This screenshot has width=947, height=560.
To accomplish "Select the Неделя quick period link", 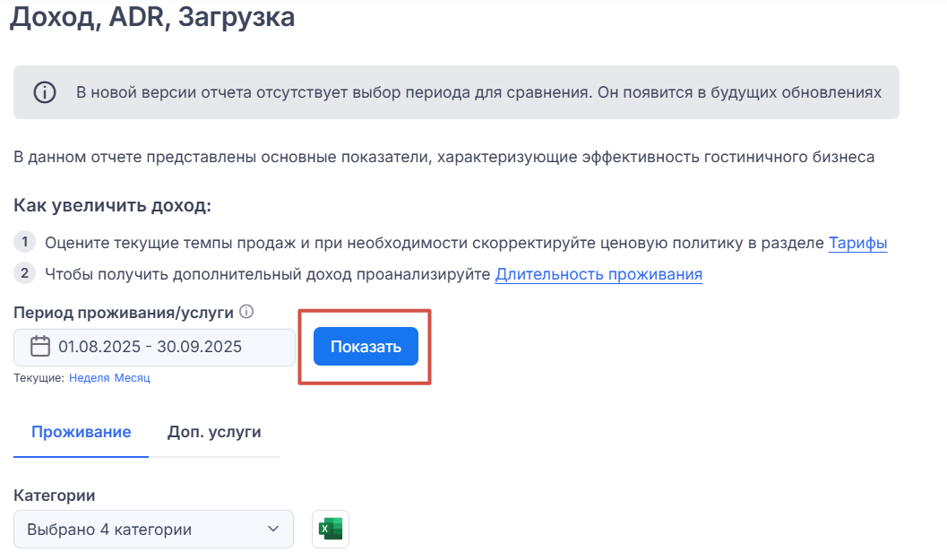I will [89, 378].
